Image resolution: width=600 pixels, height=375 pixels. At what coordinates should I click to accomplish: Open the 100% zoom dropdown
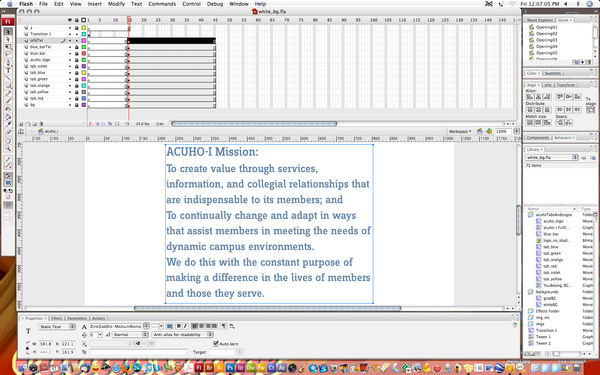click(x=517, y=131)
